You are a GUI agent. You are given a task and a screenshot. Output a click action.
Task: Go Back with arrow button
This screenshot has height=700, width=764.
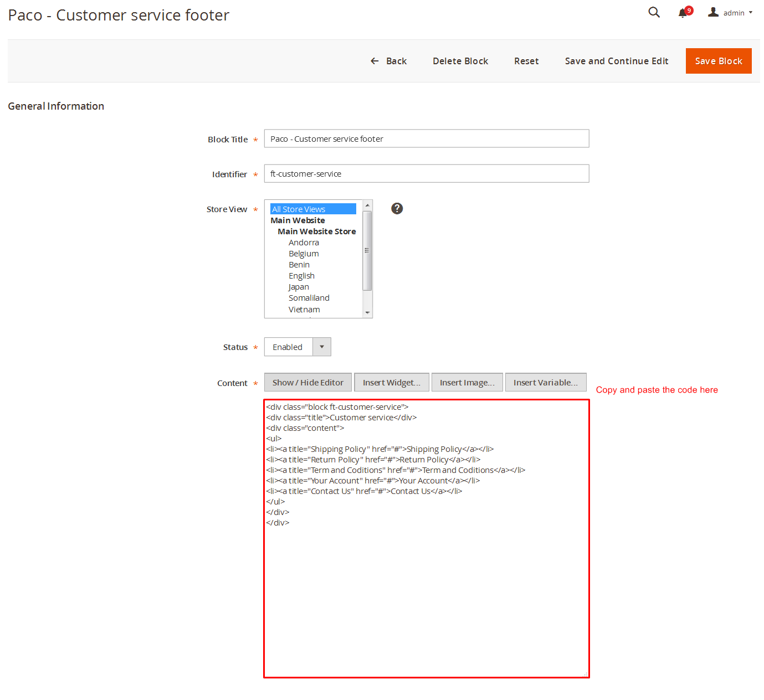click(x=388, y=61)
